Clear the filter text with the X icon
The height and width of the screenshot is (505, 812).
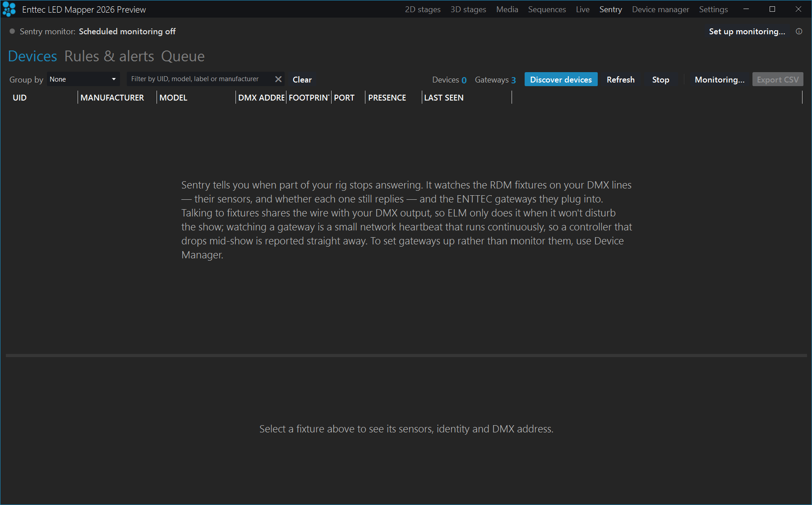(278, 79)
